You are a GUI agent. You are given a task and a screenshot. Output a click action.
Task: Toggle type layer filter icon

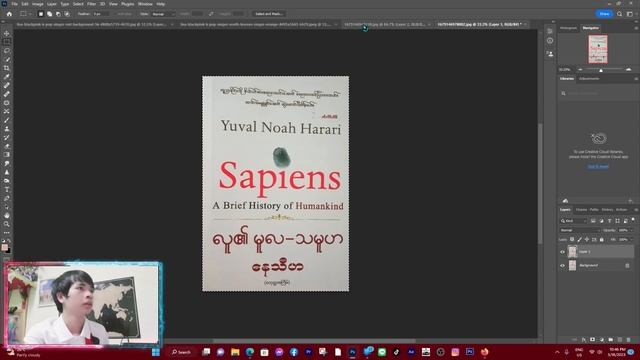click(x=609, y=221)
